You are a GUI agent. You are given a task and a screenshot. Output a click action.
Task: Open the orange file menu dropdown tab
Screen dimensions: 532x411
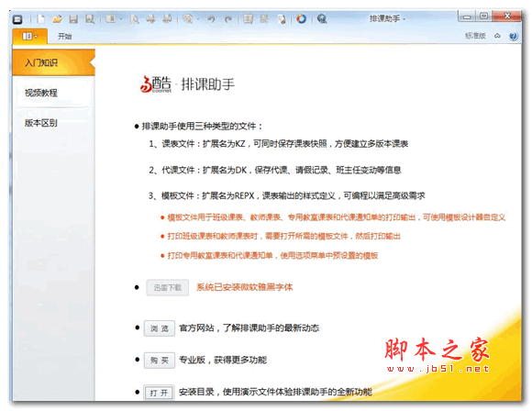pos(30,36)
